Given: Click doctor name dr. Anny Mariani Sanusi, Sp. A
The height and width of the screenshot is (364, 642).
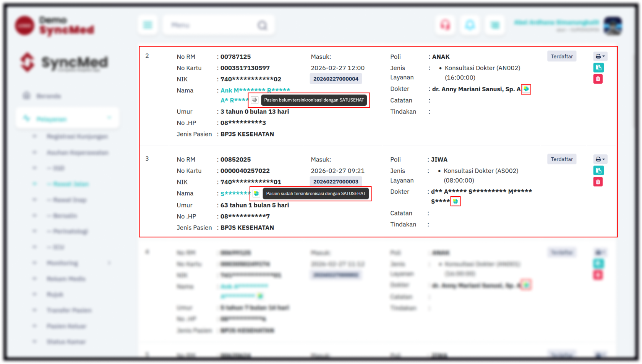Looking at the screenshot, I should point(476,89).
